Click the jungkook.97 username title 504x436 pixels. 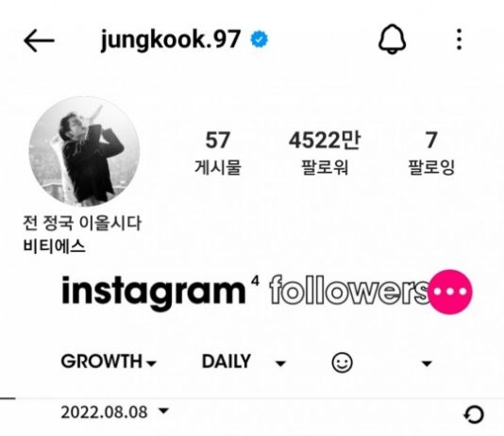coord(171,41)
